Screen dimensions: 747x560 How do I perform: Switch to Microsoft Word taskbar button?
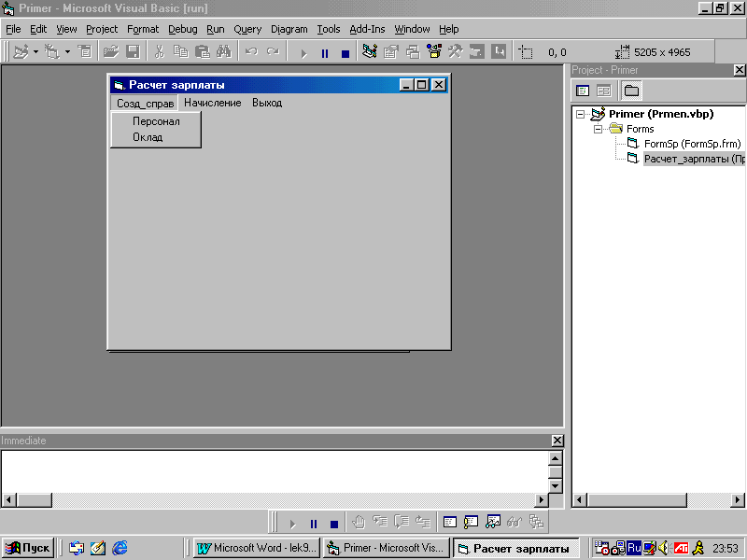coord(258,548)
